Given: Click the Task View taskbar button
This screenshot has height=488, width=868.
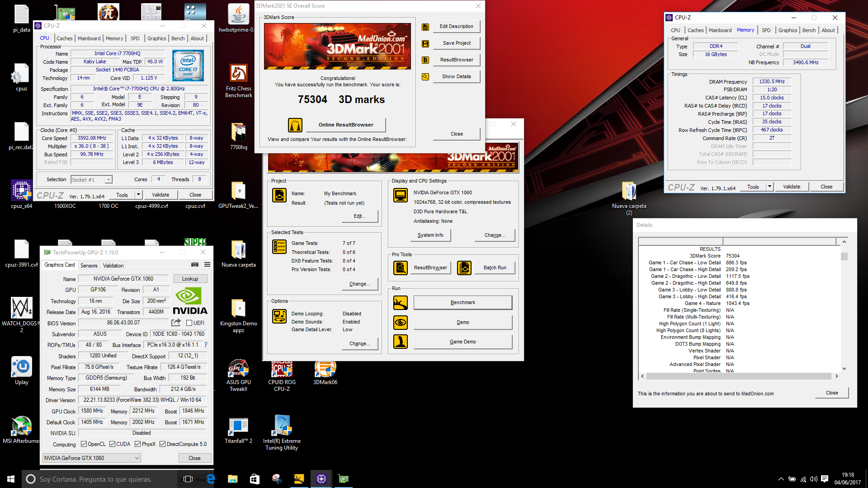Looking at the screenshot, I should coord(189,479).
